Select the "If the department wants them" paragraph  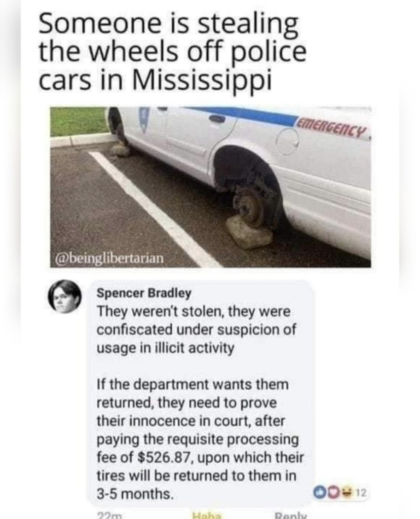(x=200, y=439)
